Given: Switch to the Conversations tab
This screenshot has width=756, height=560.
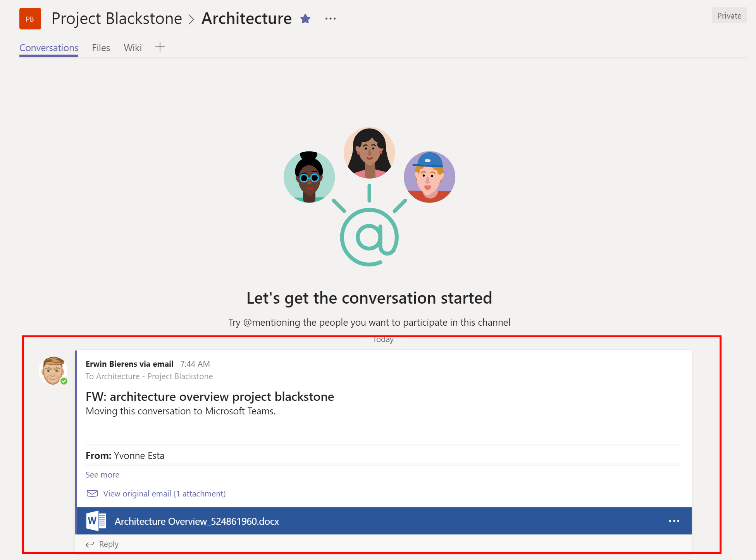Looking at the screenshot, I should pyautogui.click(x=49, y=48).
